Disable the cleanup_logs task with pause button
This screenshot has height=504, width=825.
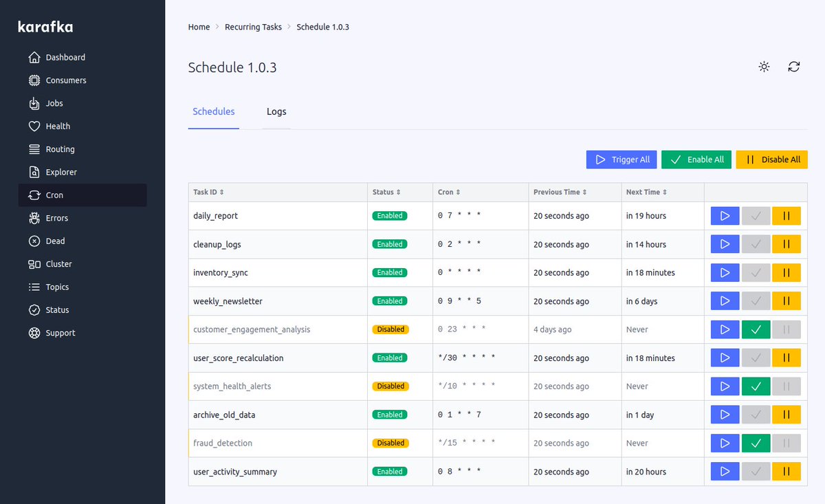[x=786, y=244]
